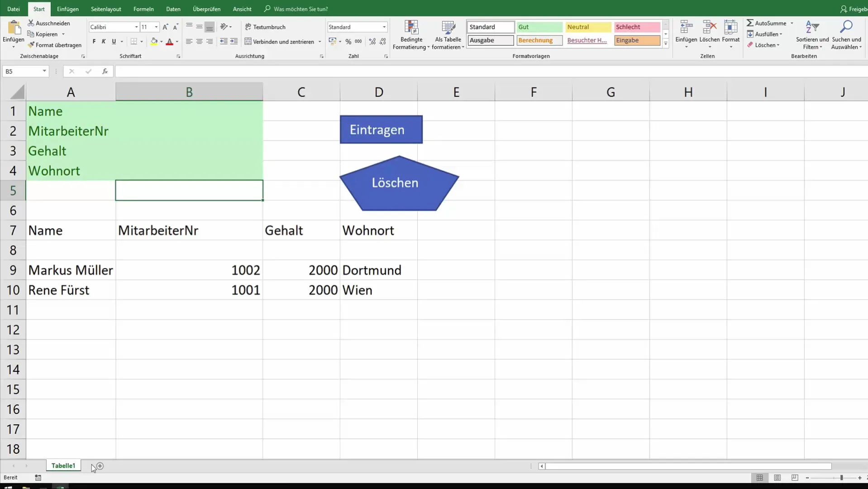Click Sortieren und Filtern icon
This screenshot has height=489, width=868.
coord(812,27)
